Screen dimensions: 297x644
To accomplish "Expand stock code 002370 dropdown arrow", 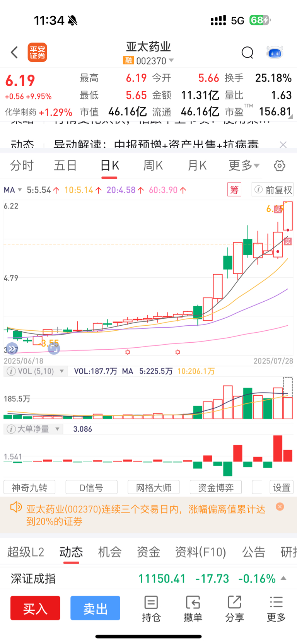I will pyautogui.click(x=171, y=60).
